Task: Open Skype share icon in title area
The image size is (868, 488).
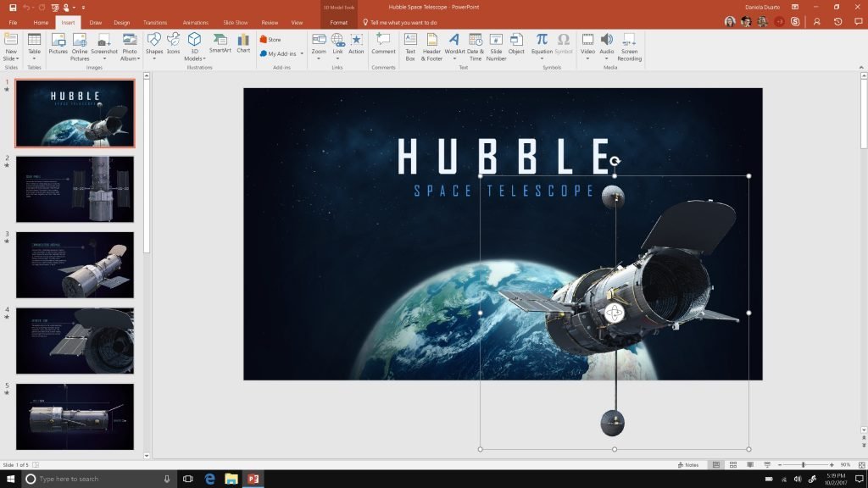Action: pos(795,22)
